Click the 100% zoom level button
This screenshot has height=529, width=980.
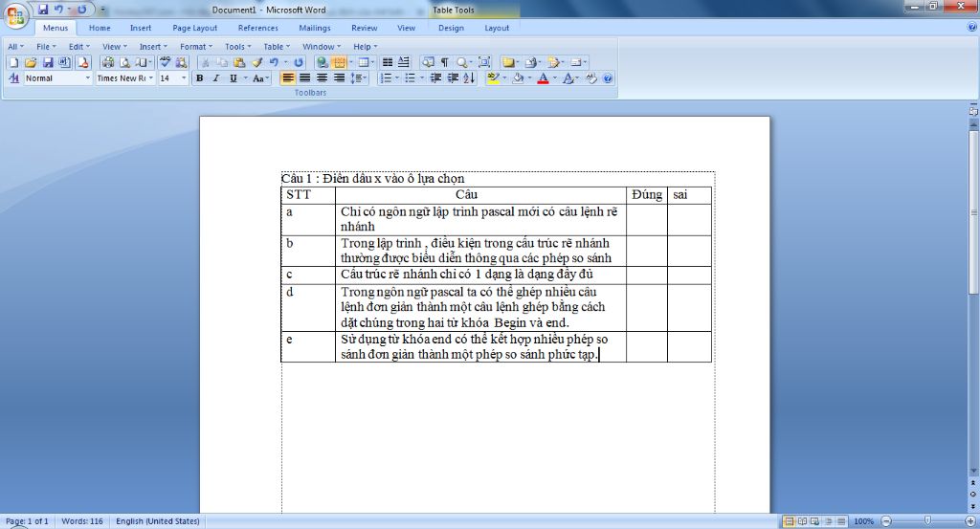click(x=864, y=521)
